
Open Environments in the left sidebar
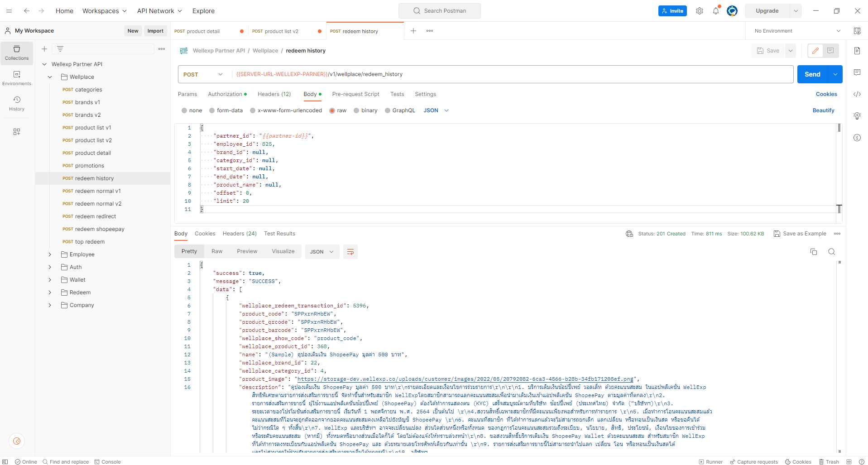pyautogui.click(x=17, y=78)
